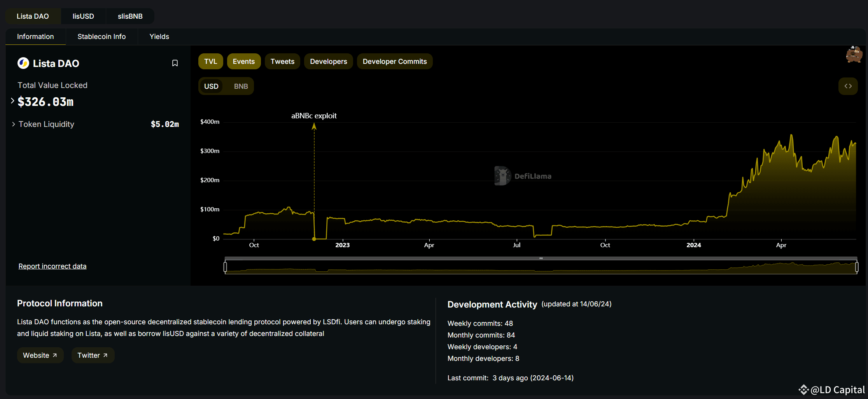Click the left handle of chart range slider
Viewport: 868px width, 399px height.
[225, 267]
